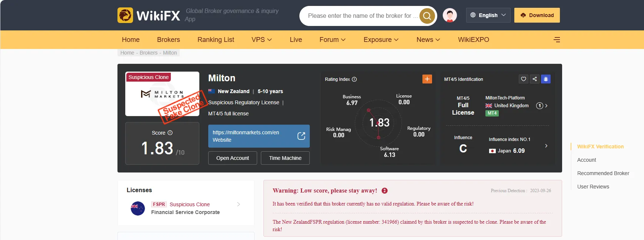Click the FSPR license emblem

pos(138,208)
